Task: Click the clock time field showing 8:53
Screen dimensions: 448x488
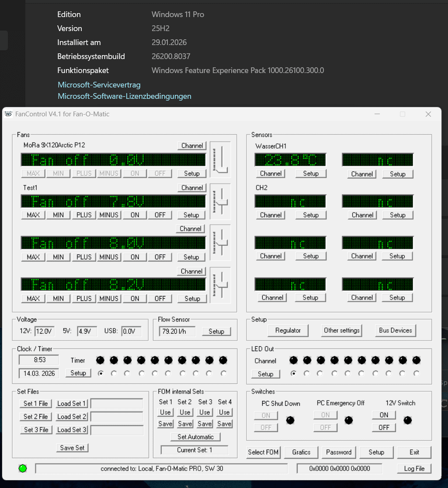Action: point(39,360)
